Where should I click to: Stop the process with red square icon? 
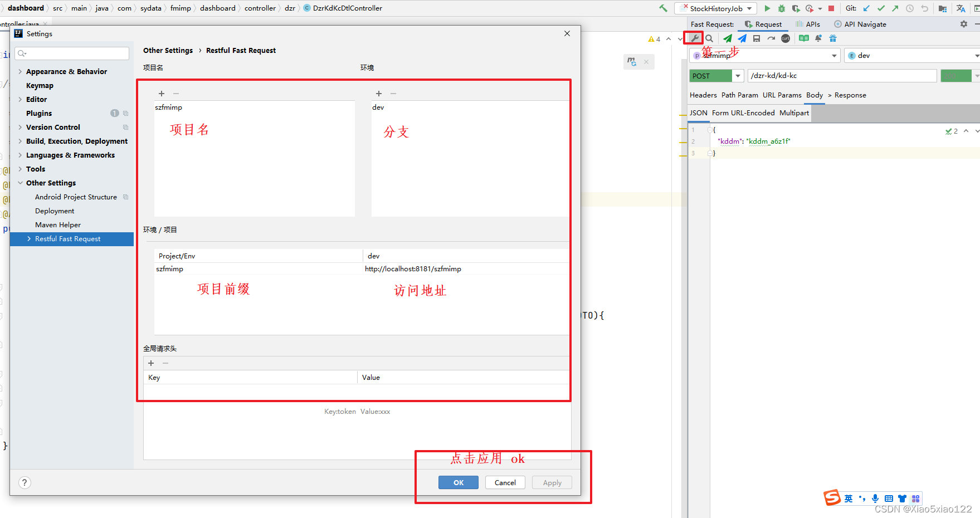831,8
